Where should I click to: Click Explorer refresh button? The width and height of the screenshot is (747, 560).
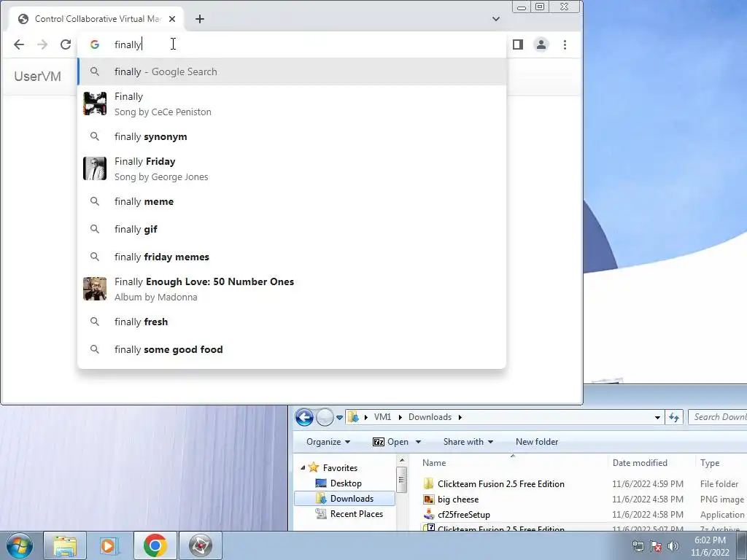pos(673,418)
